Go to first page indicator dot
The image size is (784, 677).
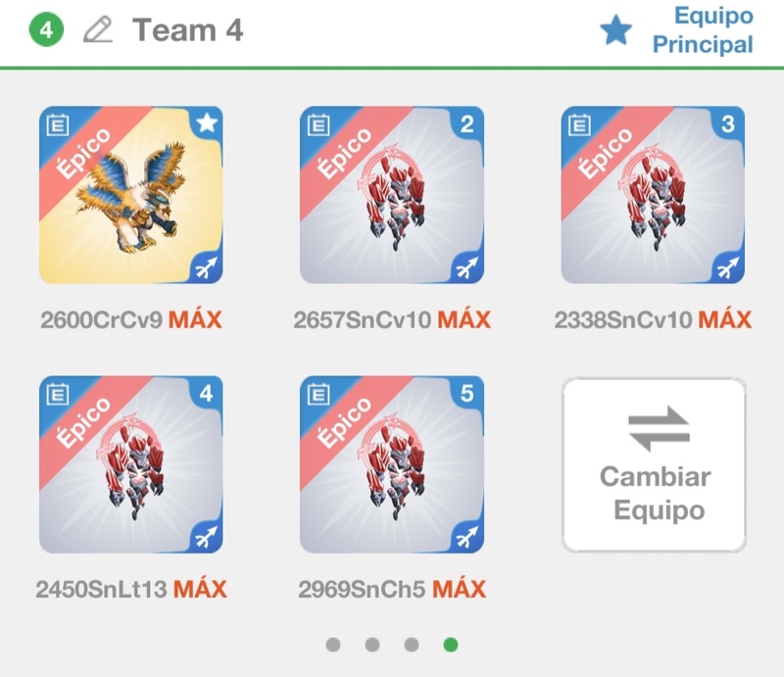tap(333, 645)
